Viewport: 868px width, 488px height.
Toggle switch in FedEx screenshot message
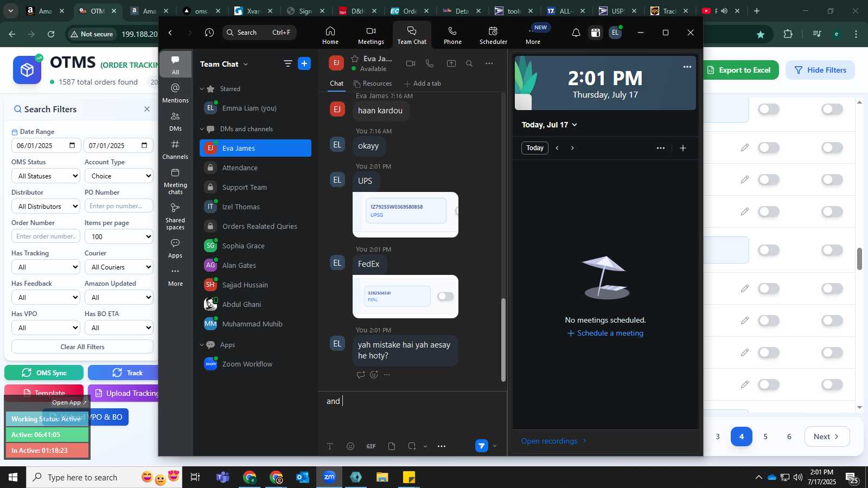(445, 296)
